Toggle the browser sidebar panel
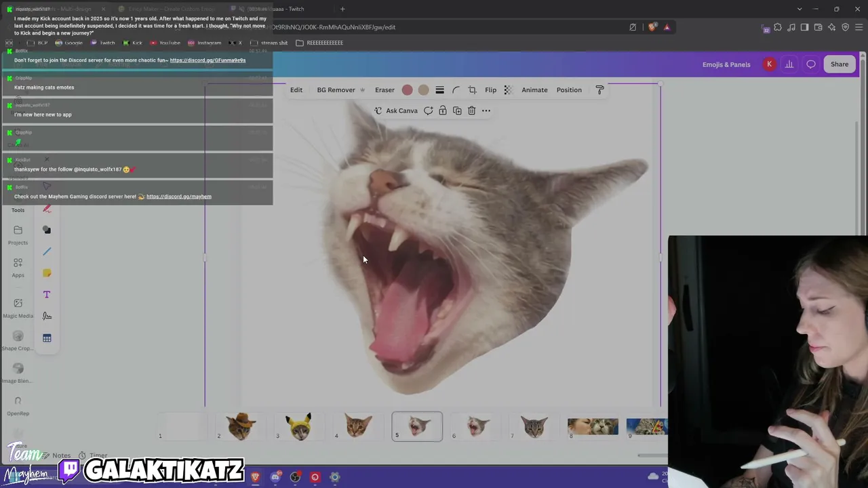 804,27
